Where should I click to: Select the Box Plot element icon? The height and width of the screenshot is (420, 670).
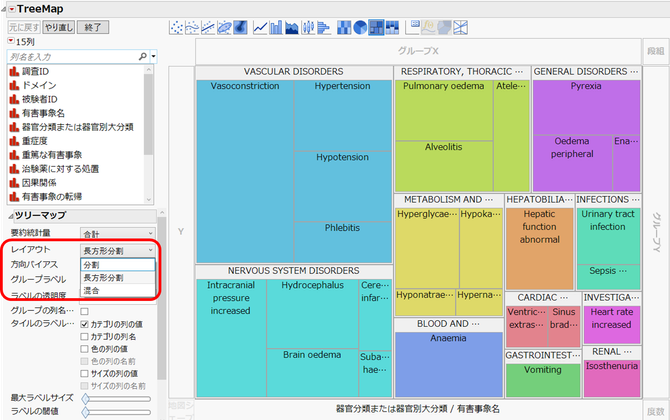click(x=308, y=28)
